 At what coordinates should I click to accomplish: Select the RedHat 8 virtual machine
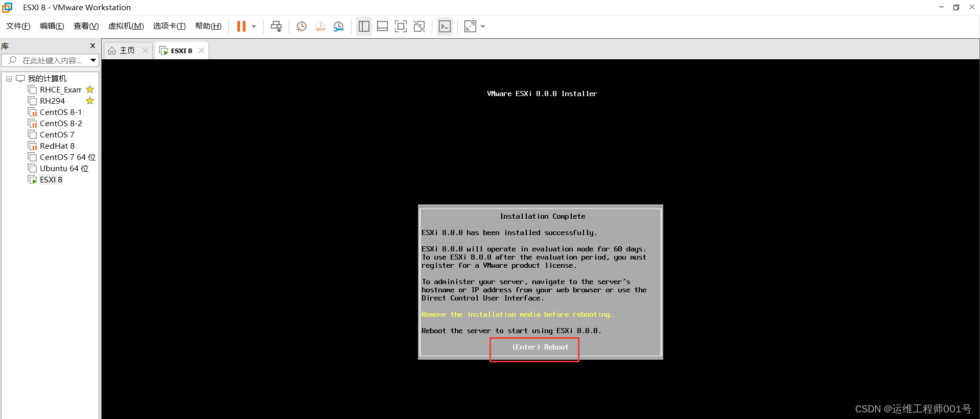click(57, 146)
